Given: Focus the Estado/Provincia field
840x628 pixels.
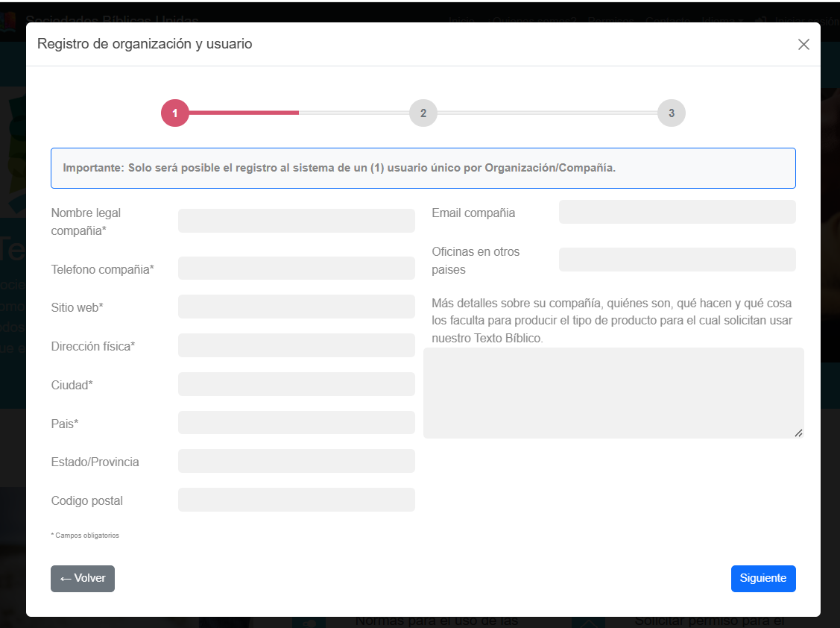Looking at the screenshot, I should click(x=296, y=461).
